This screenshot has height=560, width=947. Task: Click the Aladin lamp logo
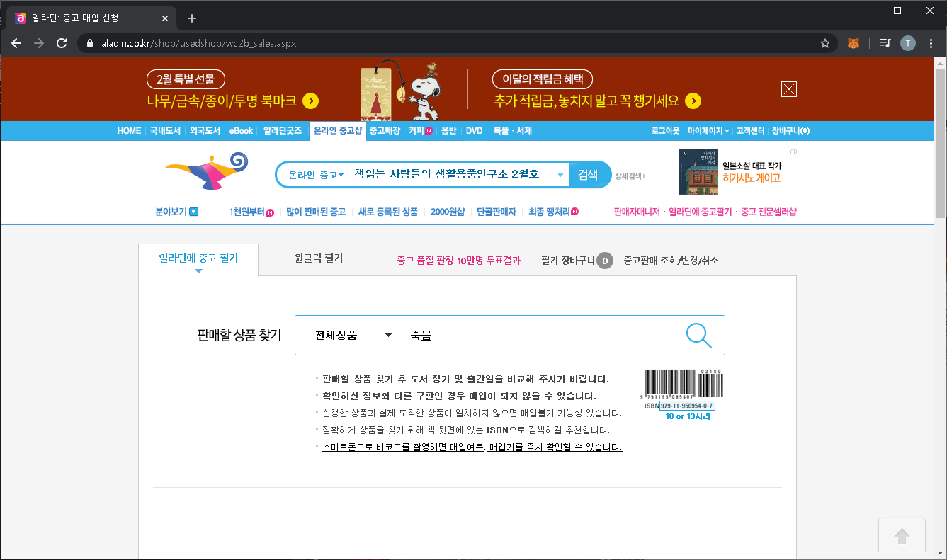point(206,171)
